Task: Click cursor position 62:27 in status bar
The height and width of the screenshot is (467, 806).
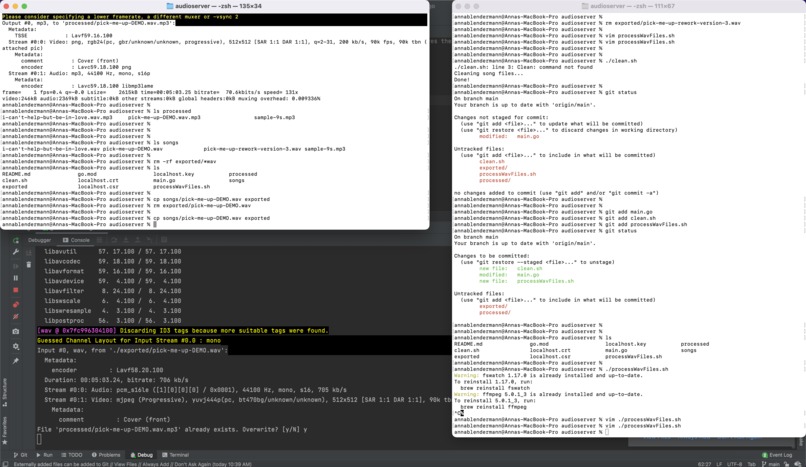Action: pyautogui.click(x=704, y=464)
